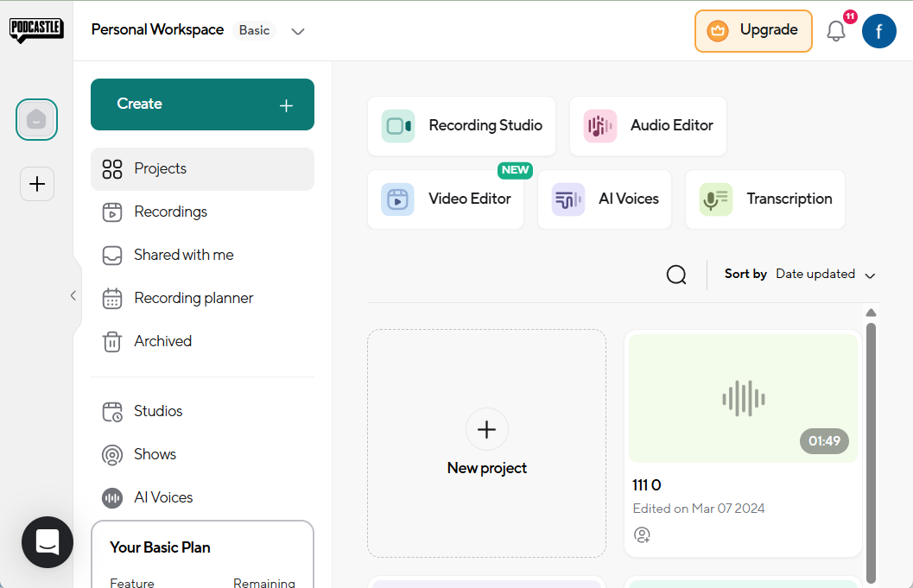Launch Audio Editor
This screenshot has width=913, height=588.
point(648,126)
